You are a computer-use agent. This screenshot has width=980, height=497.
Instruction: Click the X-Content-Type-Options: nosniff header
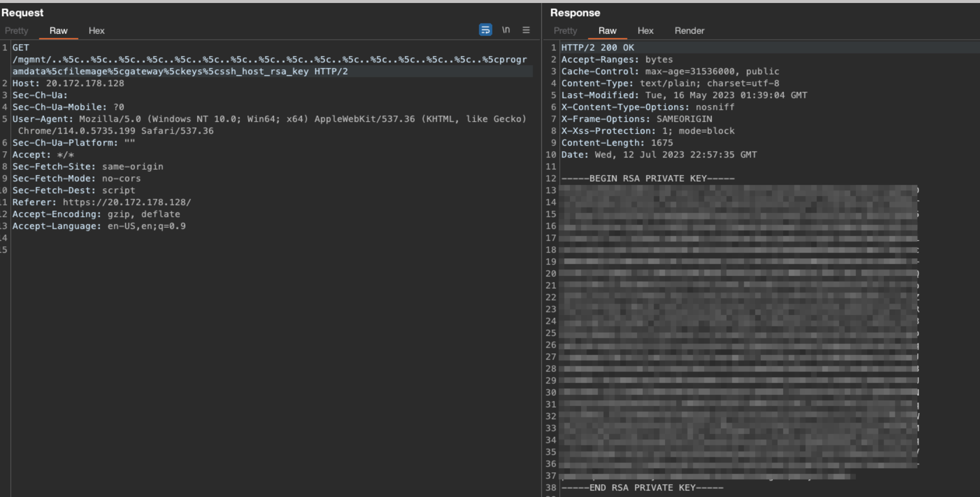[648, 107]
